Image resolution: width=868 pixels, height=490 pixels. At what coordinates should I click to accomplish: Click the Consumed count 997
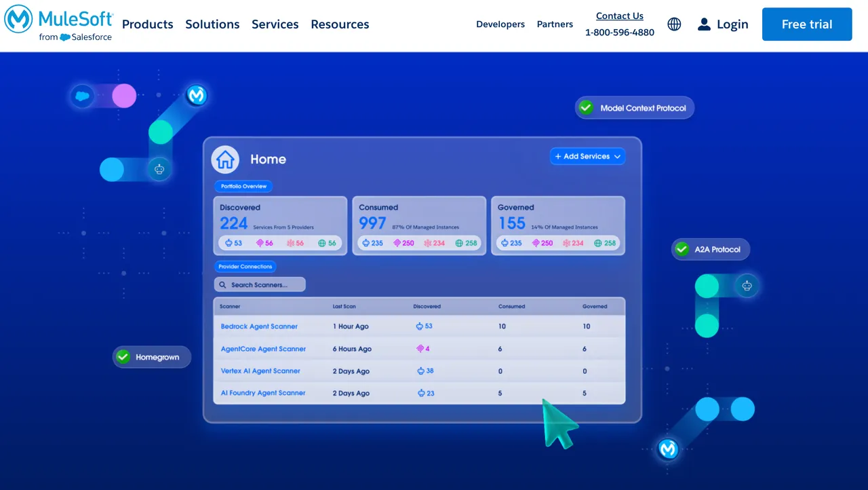click(x=373, y=223)
